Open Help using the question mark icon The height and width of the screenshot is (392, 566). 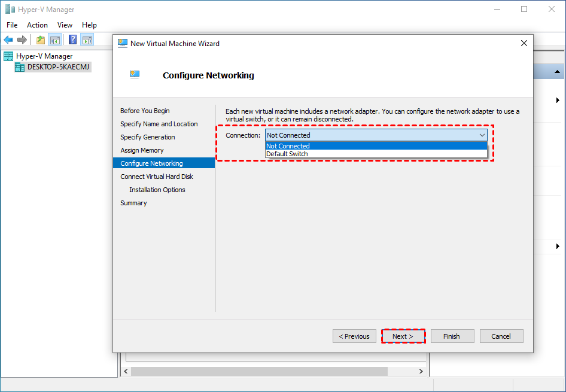click(72, 39)
